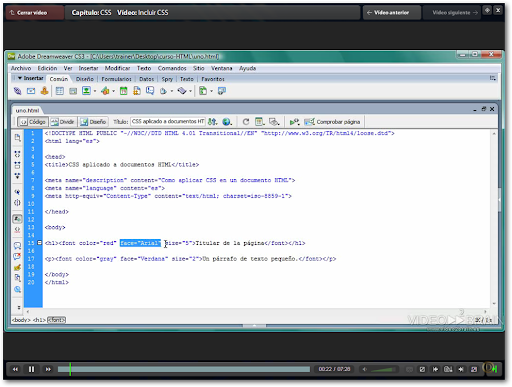Switch to Diseño view button
Viewport: 512px width, 387px height.
tap(93, 122)
